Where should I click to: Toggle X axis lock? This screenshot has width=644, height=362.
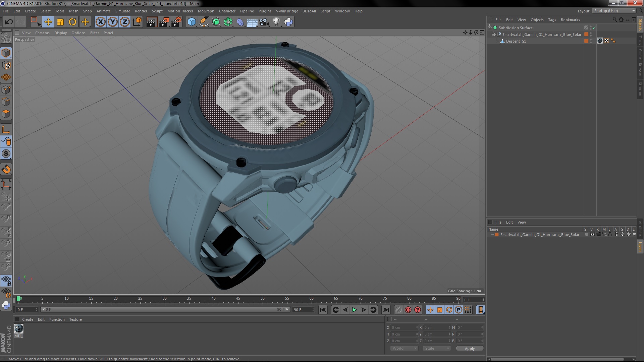[100, 22]
